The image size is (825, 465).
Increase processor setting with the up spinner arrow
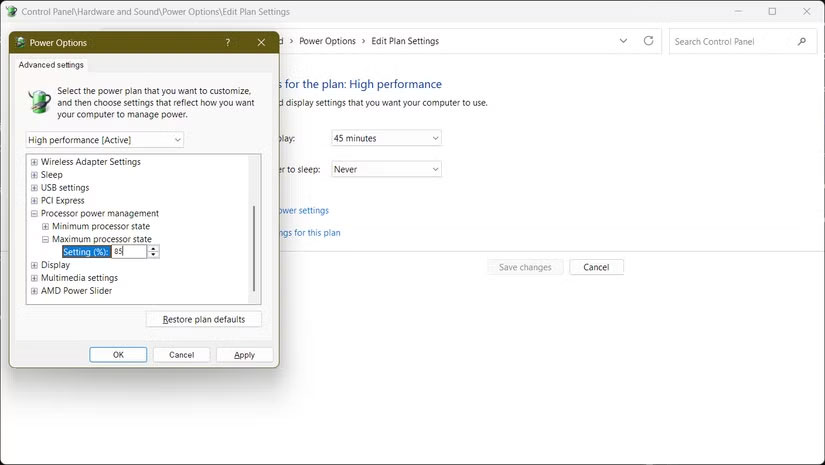point(153,249)
